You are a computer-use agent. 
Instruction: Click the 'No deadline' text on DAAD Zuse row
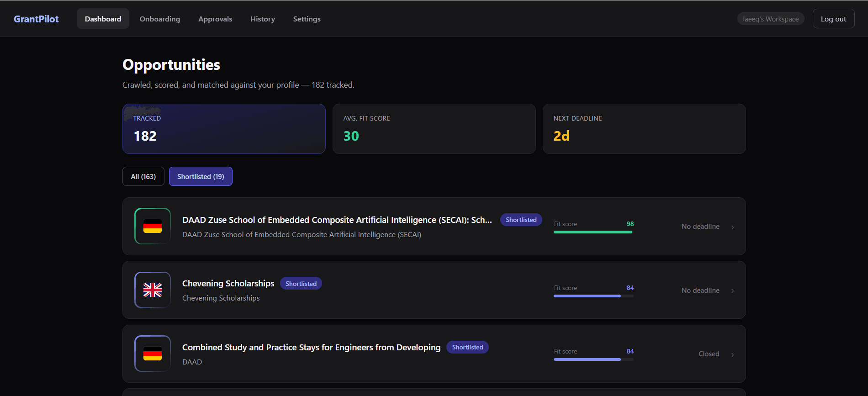pos(700,227)
